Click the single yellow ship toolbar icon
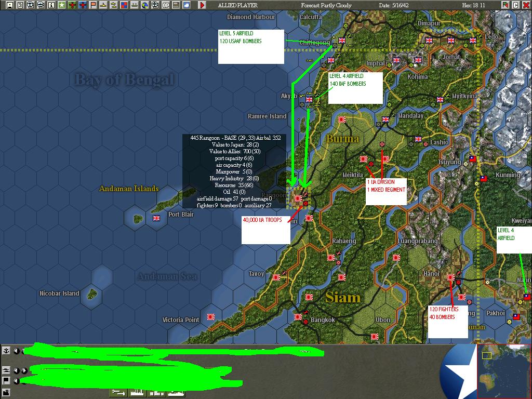This screenshot has width=532, height=399. tap(103, 5)
